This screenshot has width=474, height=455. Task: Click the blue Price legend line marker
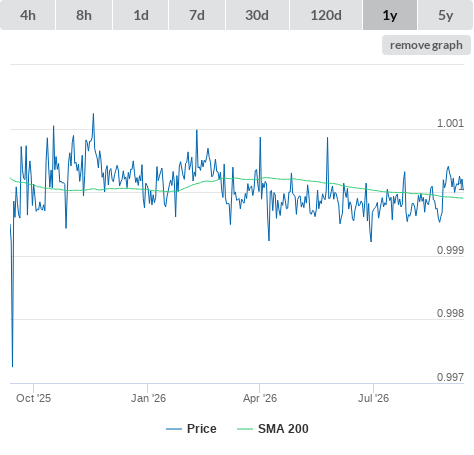174,429
